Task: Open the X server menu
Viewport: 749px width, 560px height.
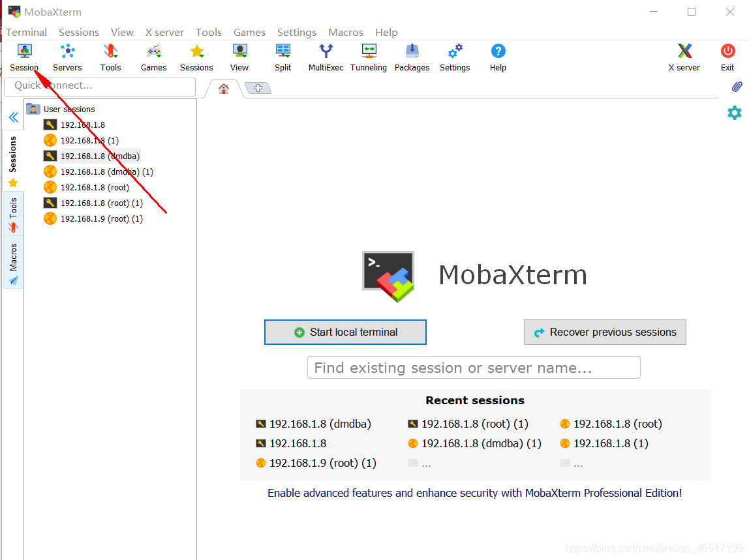Action: [164, 32]
